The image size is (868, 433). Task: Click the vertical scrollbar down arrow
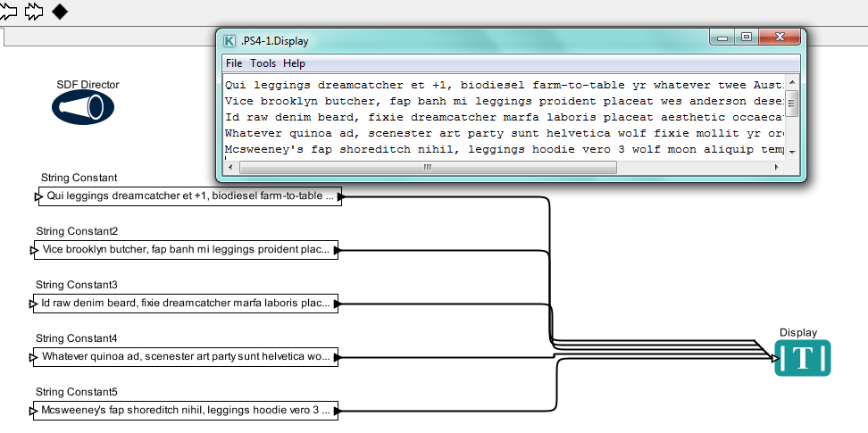coord(791,154)
